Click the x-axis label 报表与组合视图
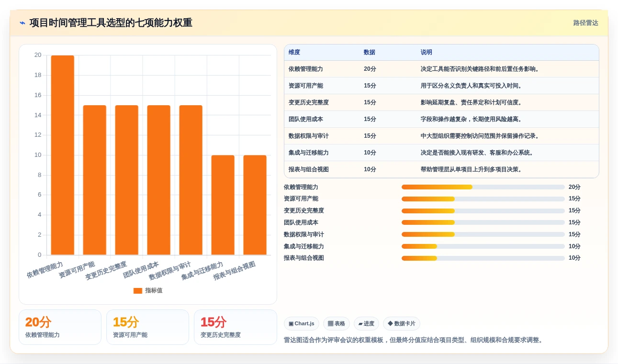The height and width of the screenshot is (364, 618). pyautogui.click(x=235, y=271)
